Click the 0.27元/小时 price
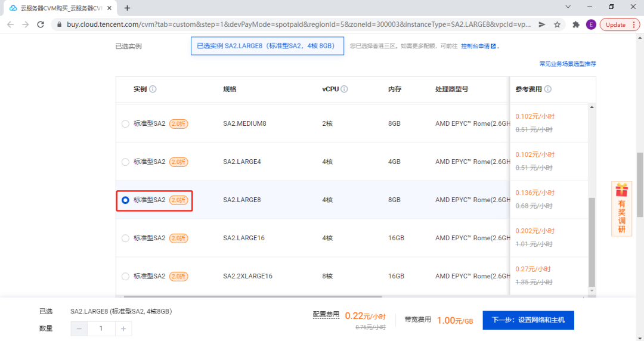The width and height of the screenshot is (644, 341). pyautogui.click(x=533, y=269)
